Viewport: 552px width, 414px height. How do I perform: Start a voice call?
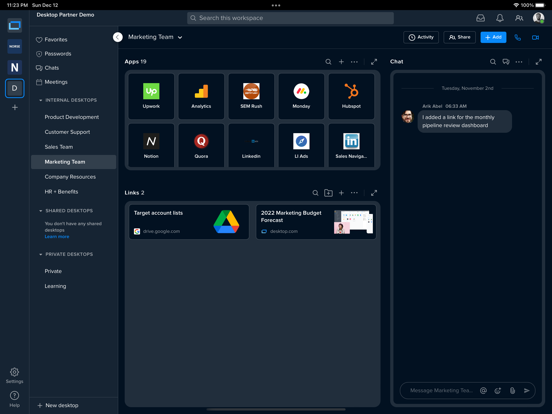click(x=518, y=37)
